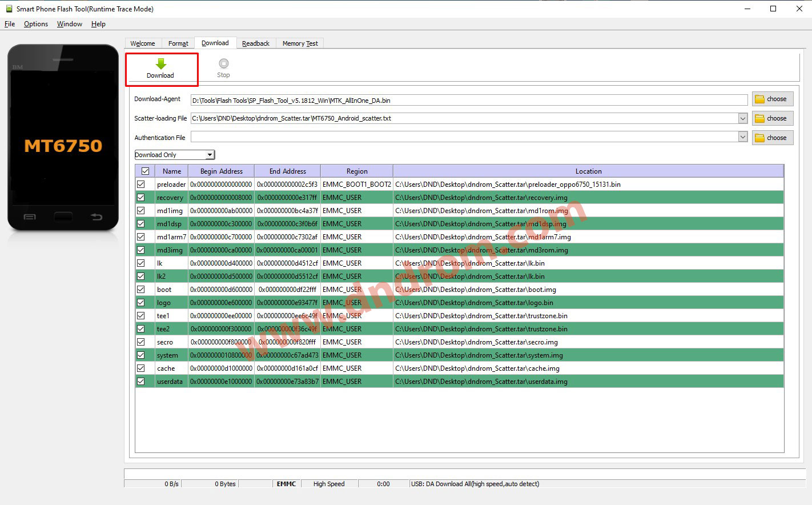Click the Stop icon
The image size is (812, 505).
[223, 63]
